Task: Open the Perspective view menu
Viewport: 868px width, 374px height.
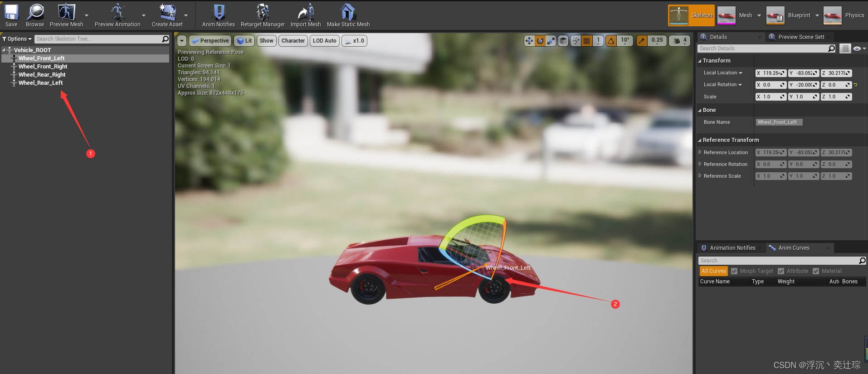Action: (x=210, y=41)
